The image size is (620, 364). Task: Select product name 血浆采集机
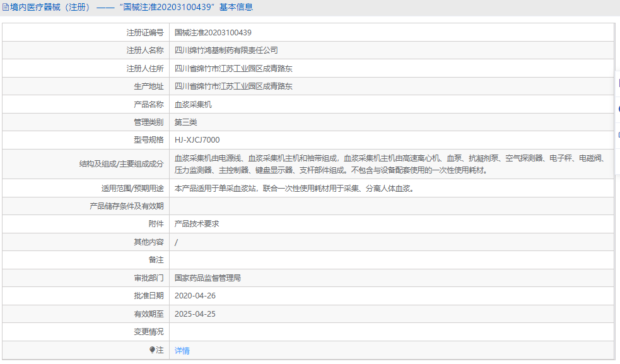pos(193,105)
